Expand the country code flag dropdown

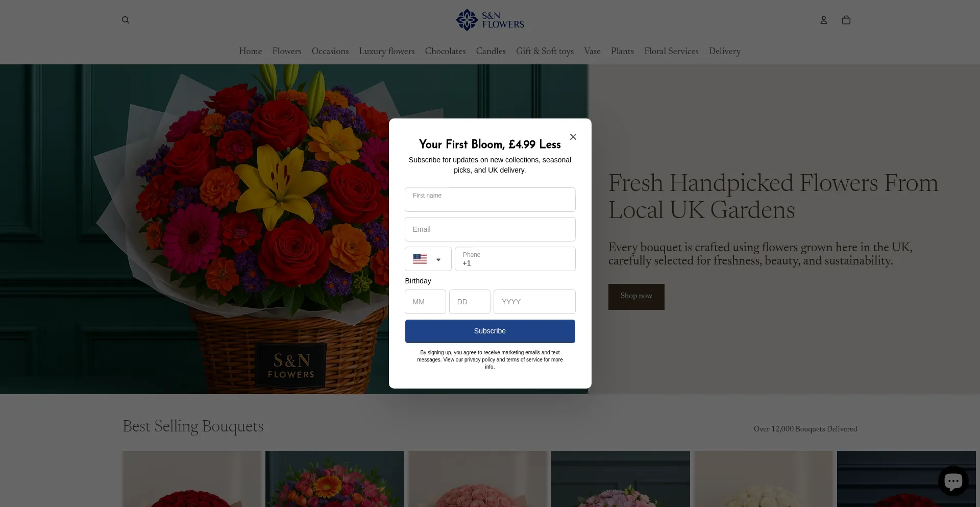pos(428,259)
